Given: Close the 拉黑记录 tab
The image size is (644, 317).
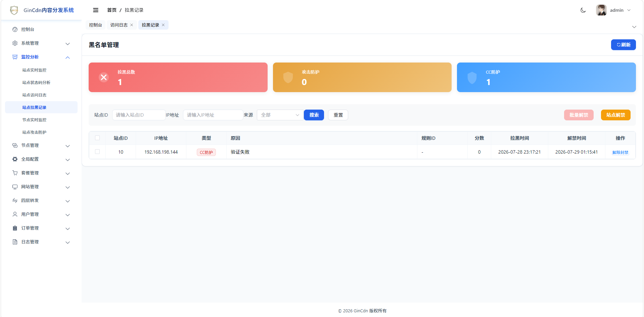Looking at the screenshot, I should 163,25.
